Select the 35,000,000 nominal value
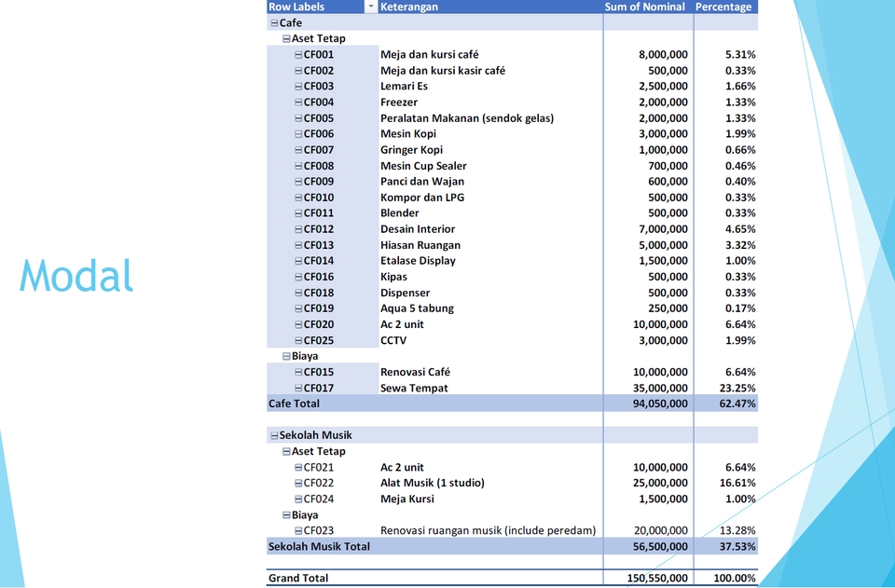 660,388
